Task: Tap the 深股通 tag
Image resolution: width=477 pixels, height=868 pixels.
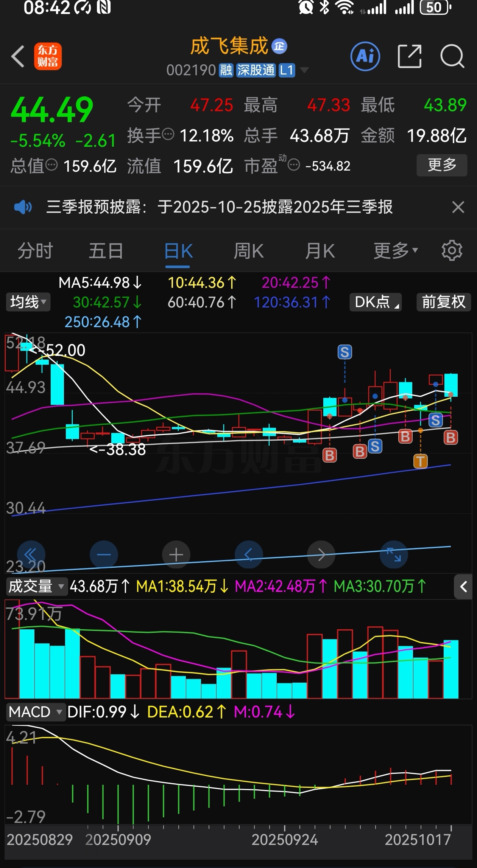Action: click(x=256, y=70)
